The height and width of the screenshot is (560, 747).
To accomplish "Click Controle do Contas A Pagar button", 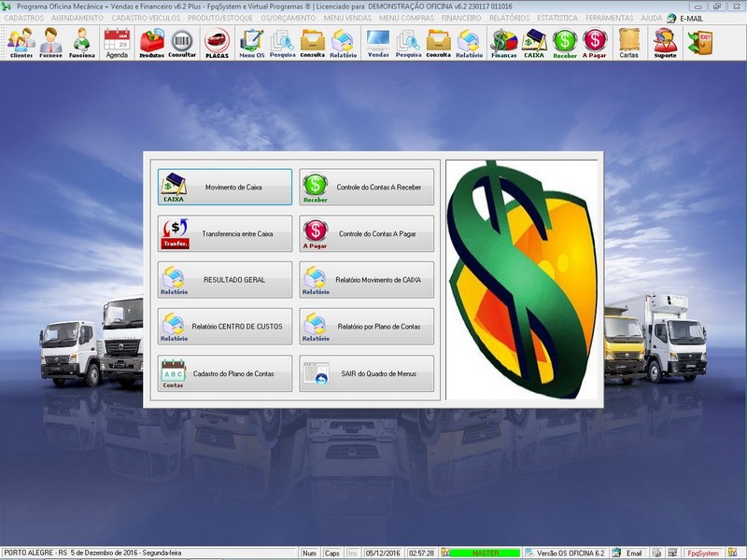I will click(366, 233).
